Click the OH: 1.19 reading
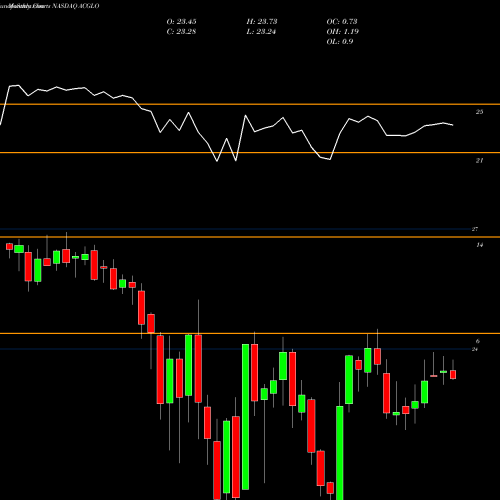The height and width of the screenshot is (500, 500). click(342, 32)
